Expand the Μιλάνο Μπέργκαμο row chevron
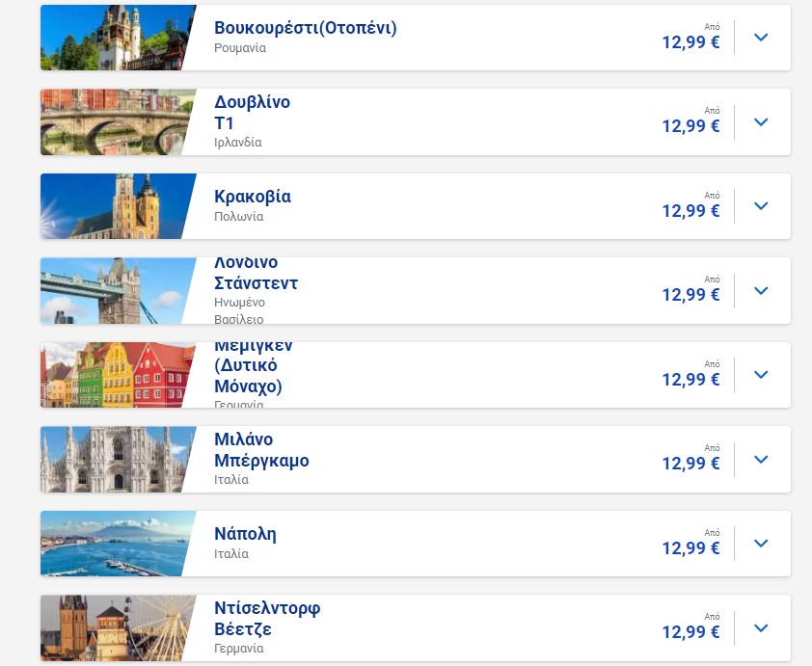This screenshot has height=666, width=812. (761, 460)
